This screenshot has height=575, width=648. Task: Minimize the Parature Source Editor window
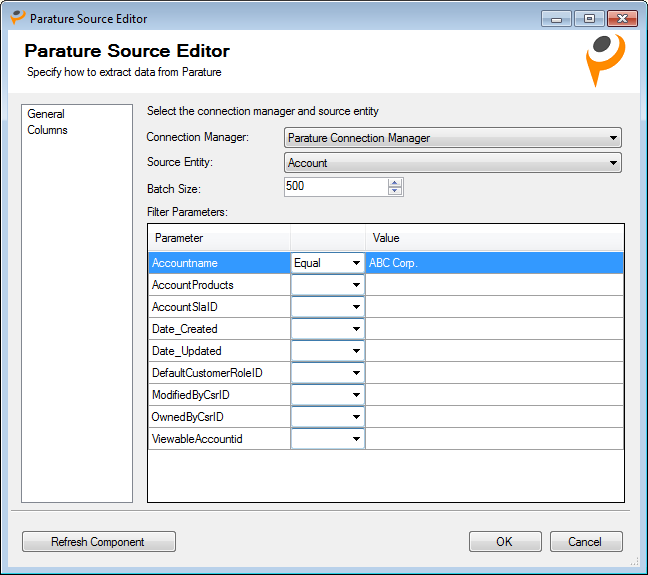556,19
